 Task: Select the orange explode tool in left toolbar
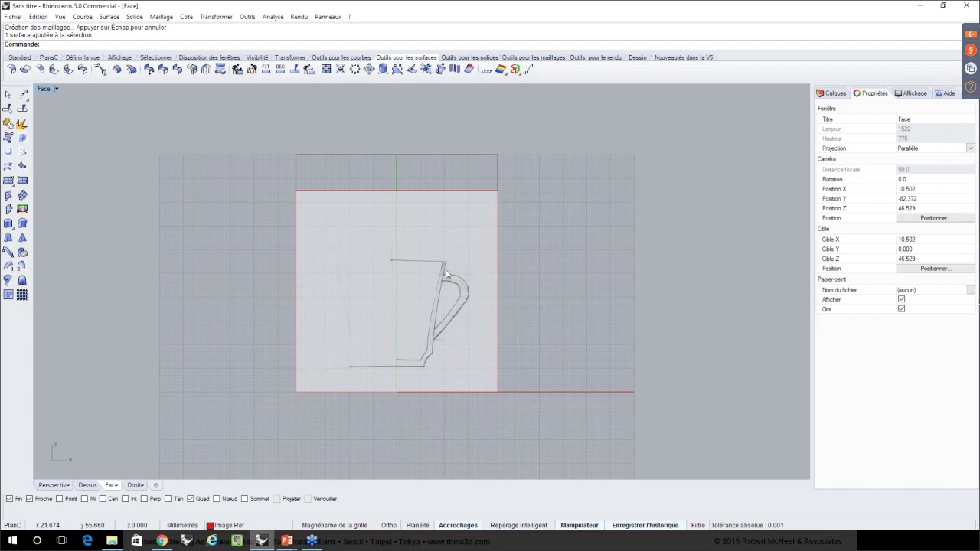point(22,123)
